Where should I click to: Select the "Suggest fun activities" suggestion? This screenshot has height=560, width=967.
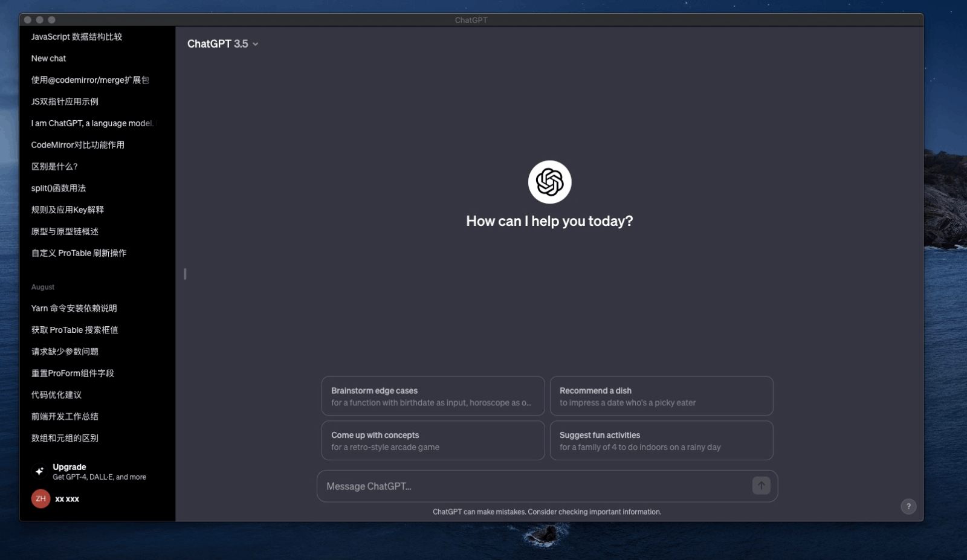(x=662, y=440)
